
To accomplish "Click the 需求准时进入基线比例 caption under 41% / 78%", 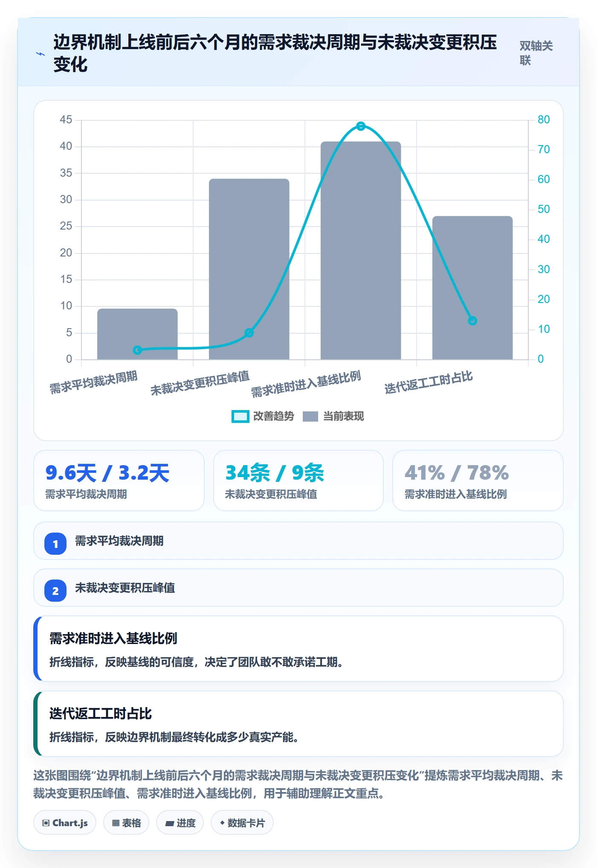I will pyautogui.click(x=456, y=494).
